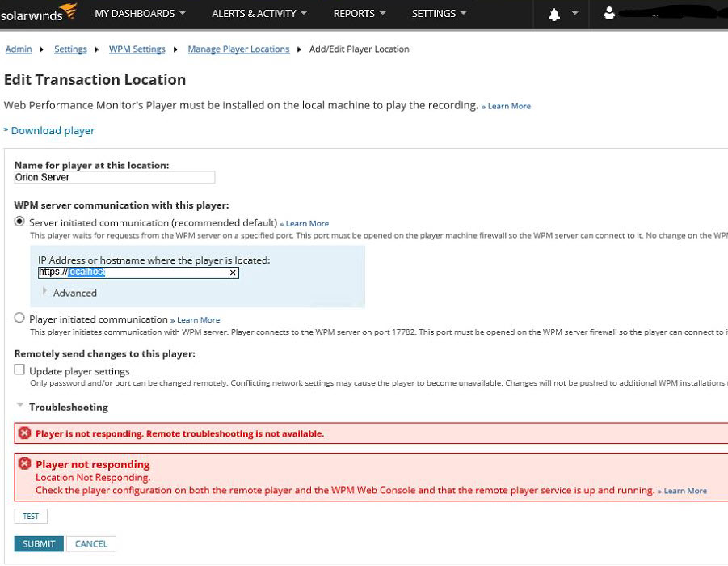Click the TEST button
728x566 pixels.
point(30,516)
